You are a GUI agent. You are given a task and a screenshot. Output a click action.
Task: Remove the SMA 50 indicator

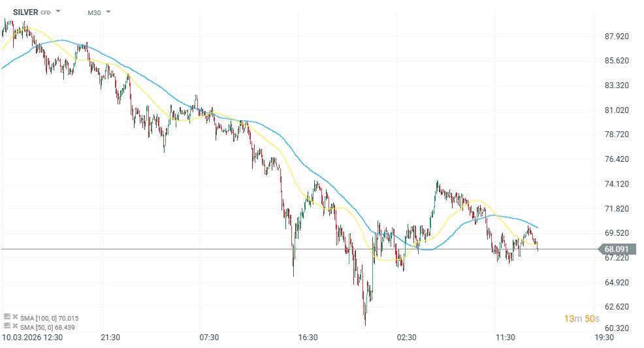pos(15,325)
